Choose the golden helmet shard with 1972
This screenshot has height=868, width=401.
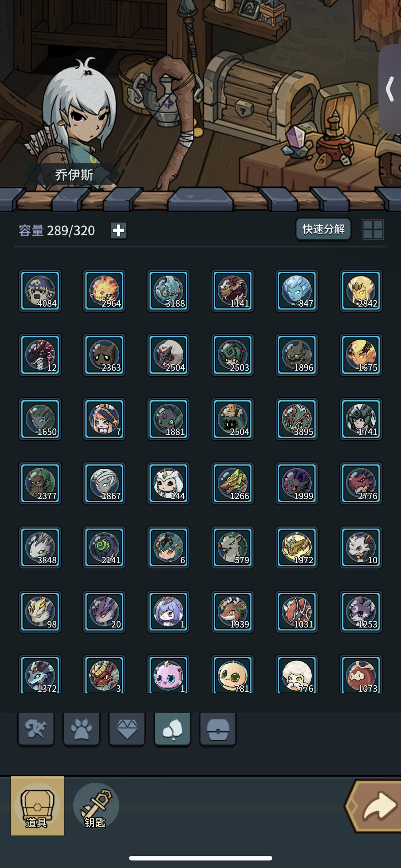297,547
